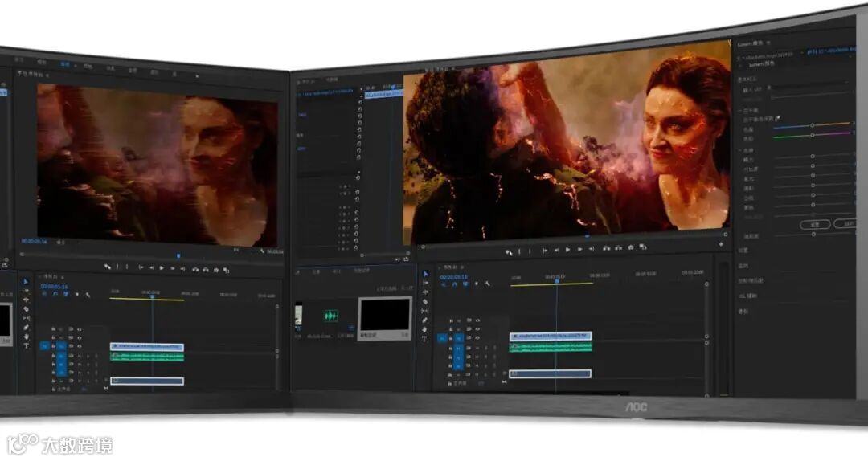Play the left program monitor video
Image resolution: width=868 pixels, height=461 pixels.
(x=162, y=268)
